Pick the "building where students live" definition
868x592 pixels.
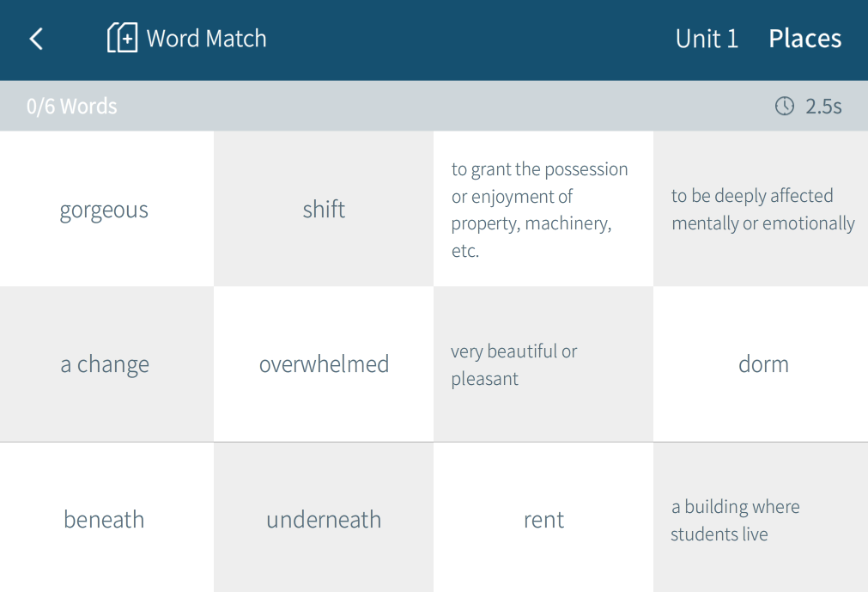tap(762, 519)
